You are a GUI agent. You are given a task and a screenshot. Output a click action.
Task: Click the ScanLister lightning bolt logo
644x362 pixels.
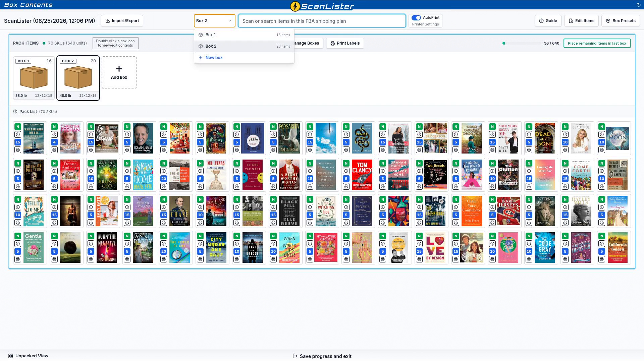click(x=295, y=6)
